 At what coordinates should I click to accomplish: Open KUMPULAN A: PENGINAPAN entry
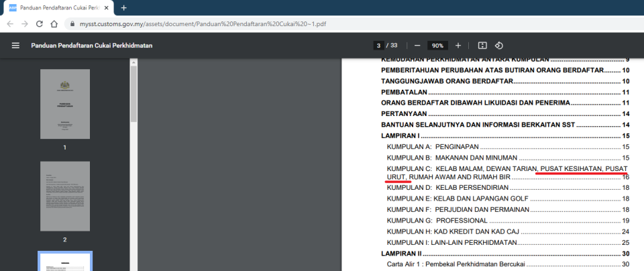[x=508, y=147]
